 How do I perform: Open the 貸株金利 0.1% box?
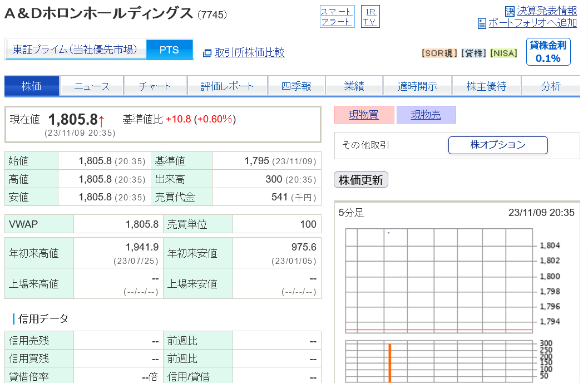pyautogui.click(x=549, y=52)
